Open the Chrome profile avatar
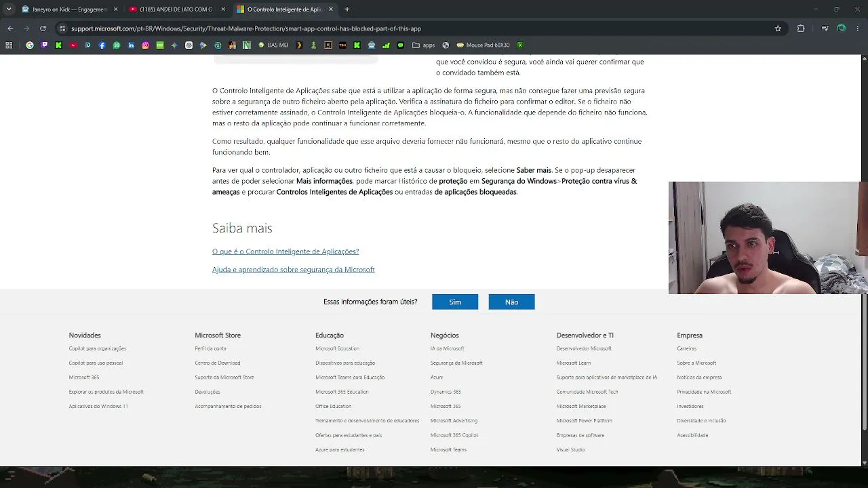The height and width of the screenshot is (488, 868). 842,28
